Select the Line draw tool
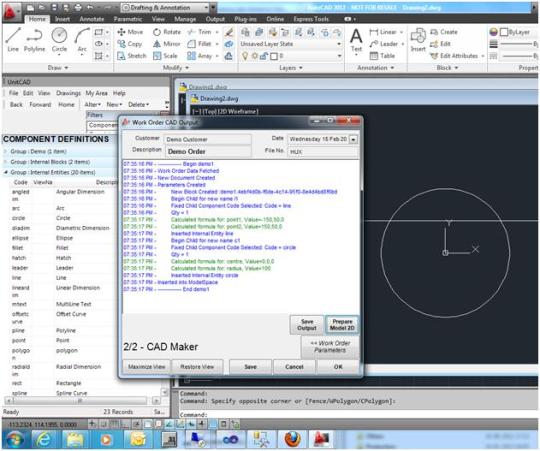This screenshot has width=540, height=451. pyautogui.click(x=13, y=40)
